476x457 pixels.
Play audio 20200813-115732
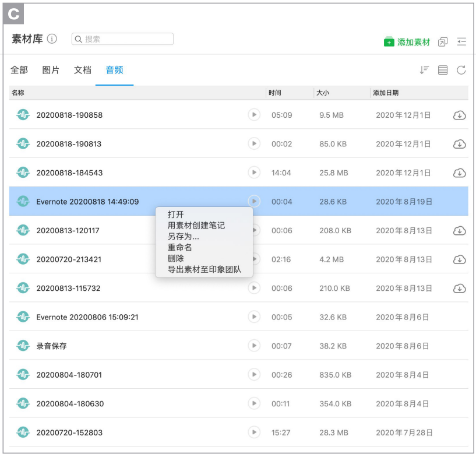pyautogui.click(x=254, y=288)
